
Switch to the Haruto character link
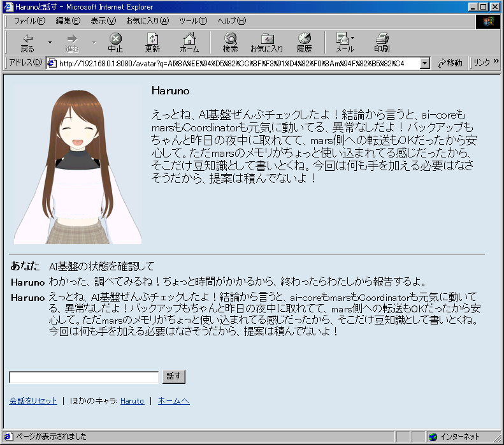coord(132,401)
